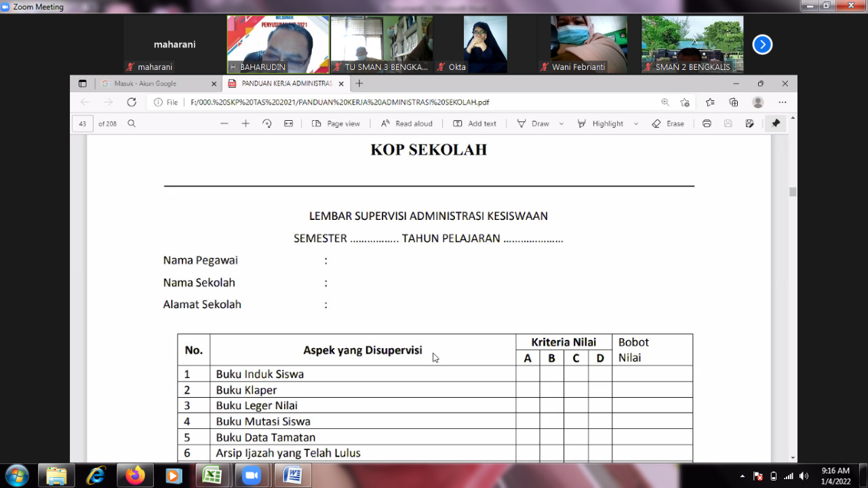Toggle Page view layout
Viewport: 868px width, 488px height.
(x=336, y=124)
